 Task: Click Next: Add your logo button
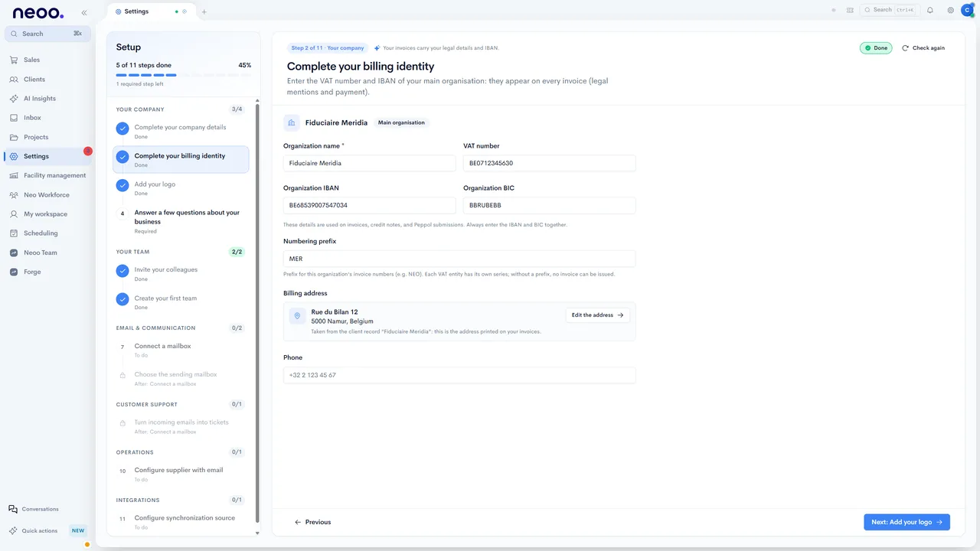[906, 522]
